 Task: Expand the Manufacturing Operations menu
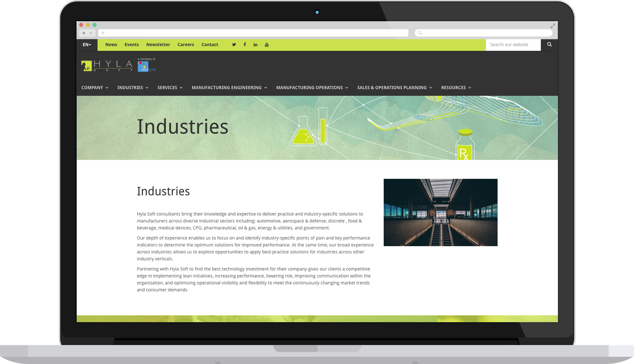(x=312, y=88)
